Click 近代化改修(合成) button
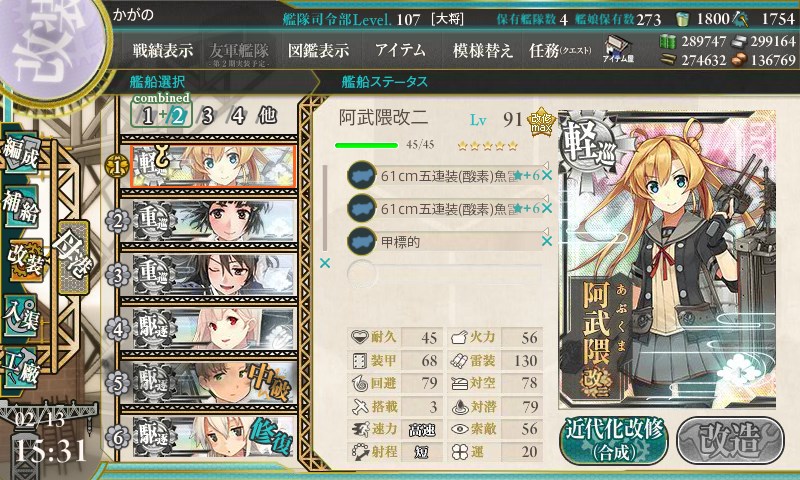The width and height of the screenshot is (800, 480). pyautogui.click(x=614, y=440)
